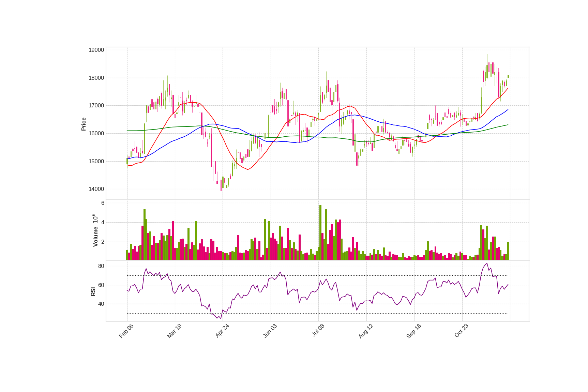Click the tallest green volume bar in July

click(320, 233)
